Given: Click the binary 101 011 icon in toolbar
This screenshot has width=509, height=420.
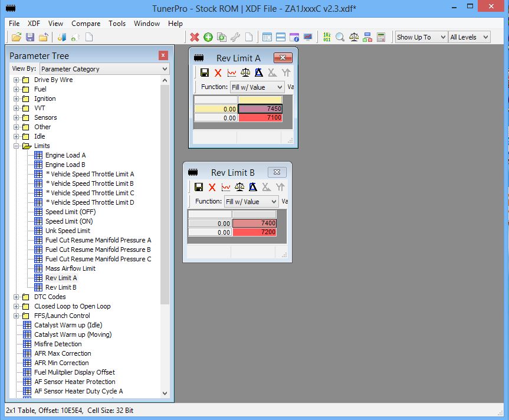Looking at the screenshot, I should [327, 37].
